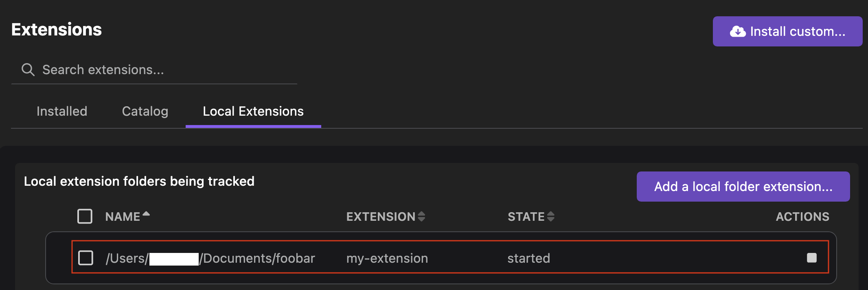Uncheck the row checkbox next to the folder path
The height and width of the screenshot is (290, 868).
point(85,257)
